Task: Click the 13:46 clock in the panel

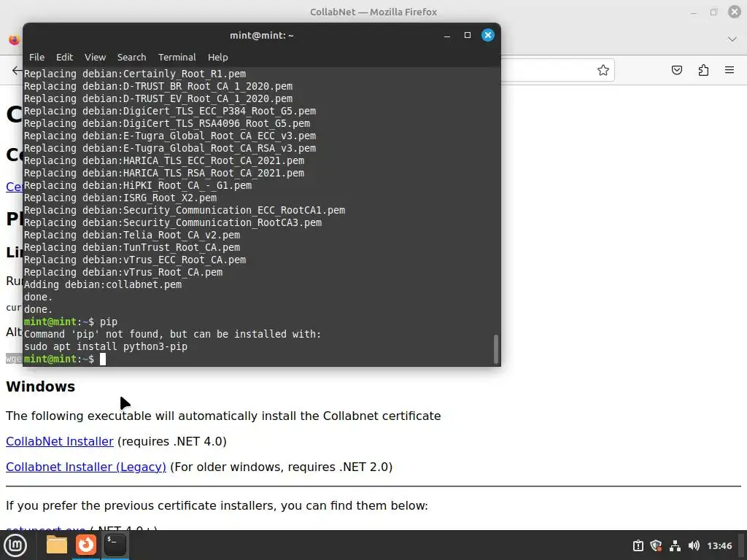Action: 719,545
